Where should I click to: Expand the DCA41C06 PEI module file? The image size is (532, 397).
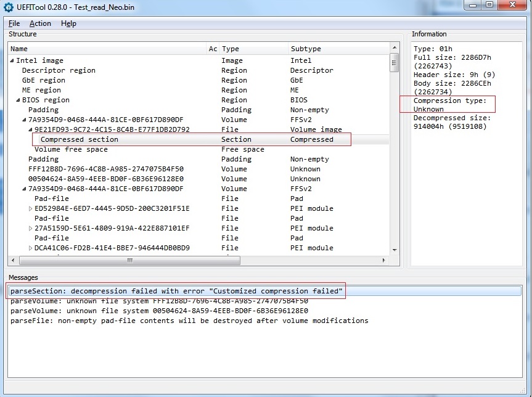pyautogui.click(x=31, y=248)
